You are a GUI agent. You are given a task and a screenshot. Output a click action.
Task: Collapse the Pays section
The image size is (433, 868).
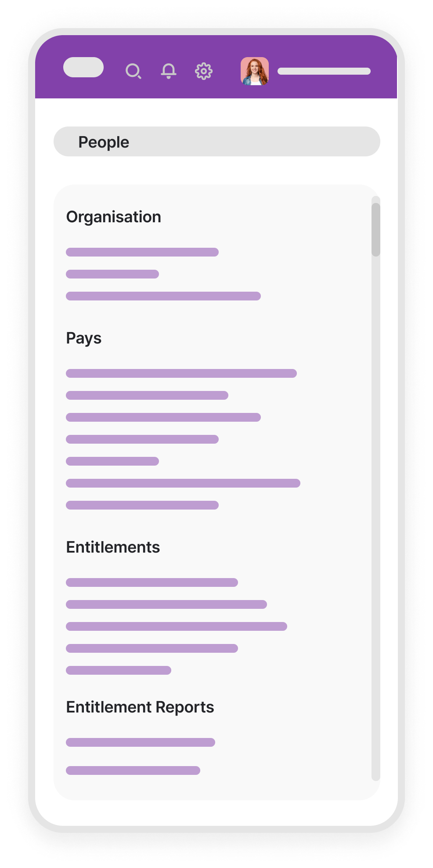pos(83,338)
